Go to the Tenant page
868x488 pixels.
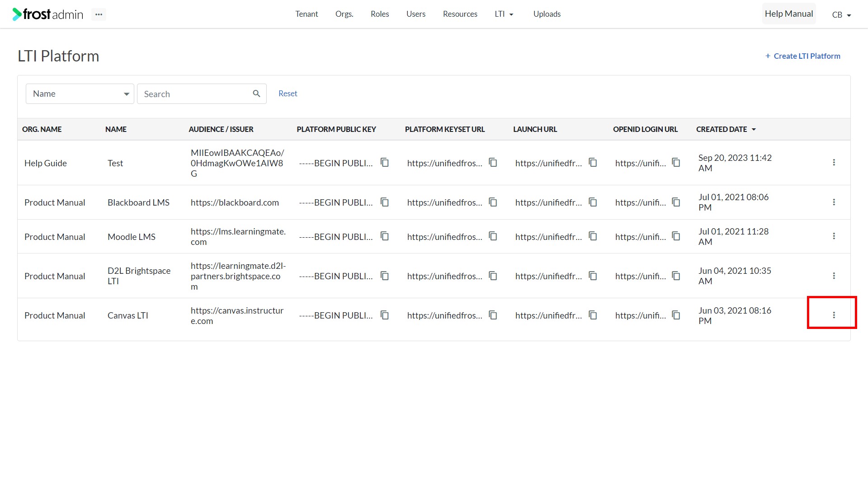(307, 14)
